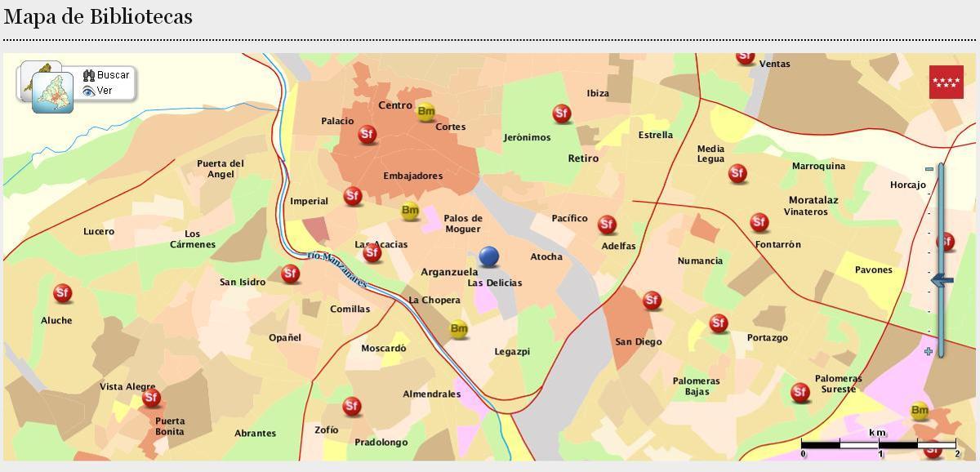
Task: Click the Buscar binoculars icon
Action: click(90, 74)
